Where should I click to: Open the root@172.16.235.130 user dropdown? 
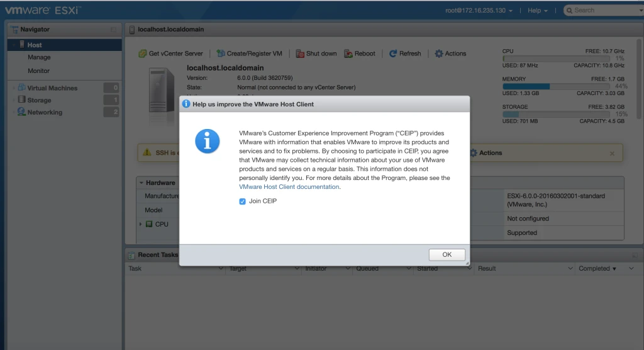coord(479,10)
